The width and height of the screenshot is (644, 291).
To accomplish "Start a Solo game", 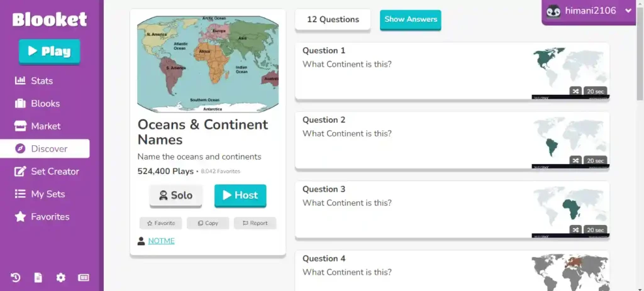I will click(176, 195).
